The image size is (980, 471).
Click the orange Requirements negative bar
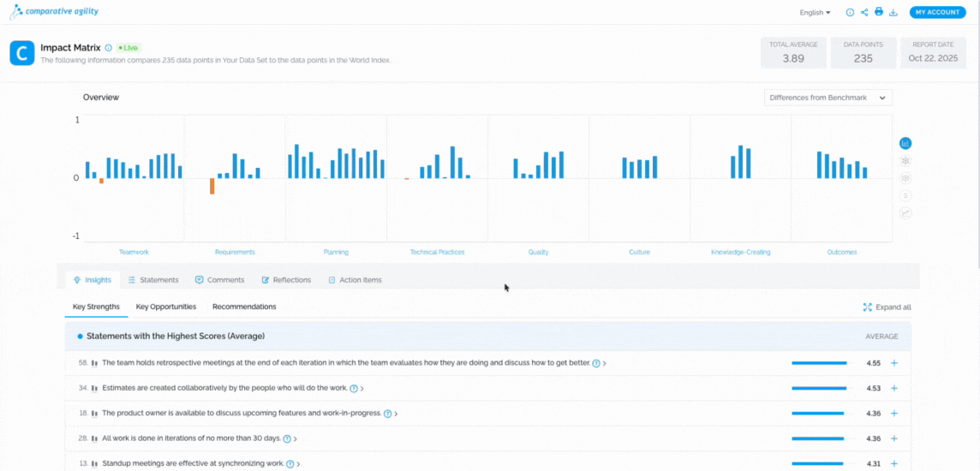pos(212,186)
